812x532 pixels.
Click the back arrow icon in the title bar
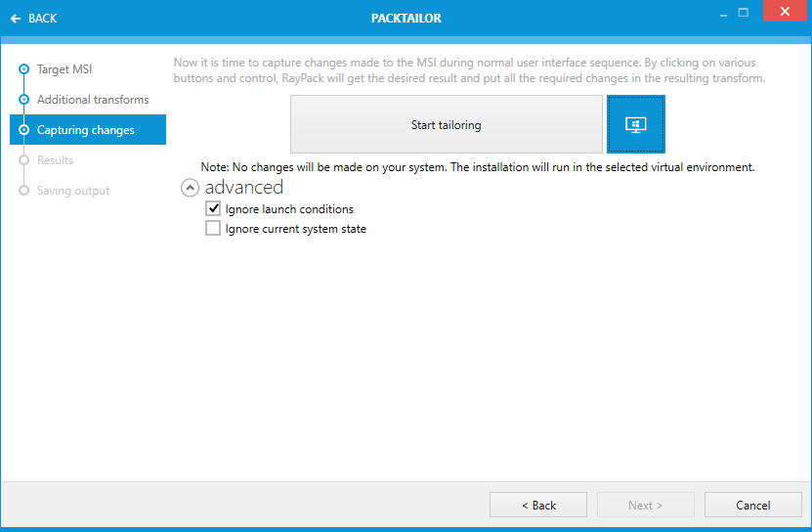point(16,19)
